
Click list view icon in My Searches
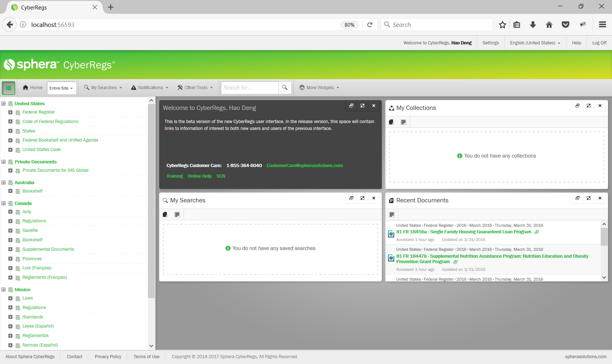coord(177,215)
